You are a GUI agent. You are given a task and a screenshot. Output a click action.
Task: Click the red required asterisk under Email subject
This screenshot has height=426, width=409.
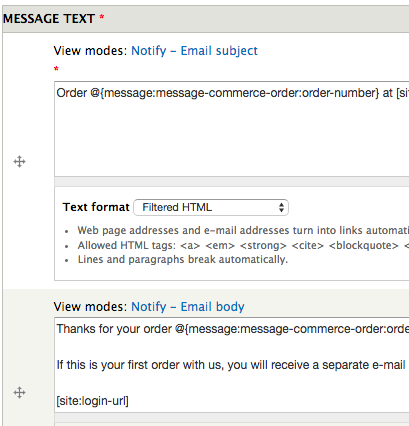56,69
